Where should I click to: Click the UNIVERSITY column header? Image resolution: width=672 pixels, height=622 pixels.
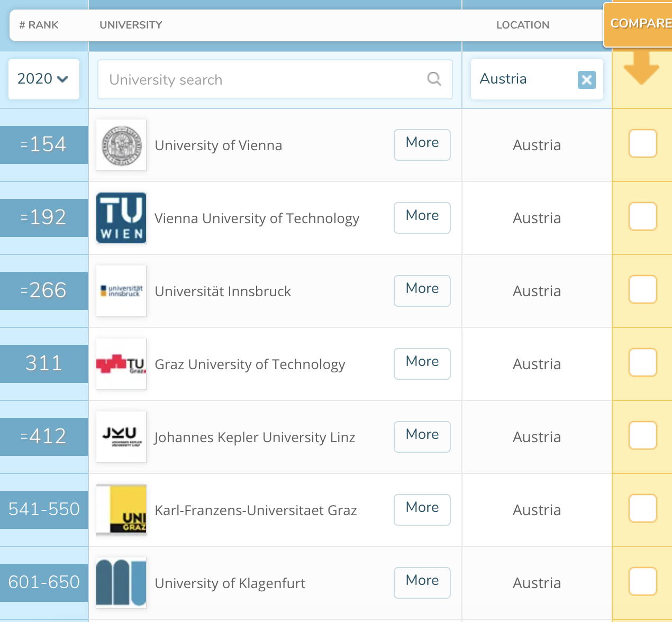click(x=131, y=25)
